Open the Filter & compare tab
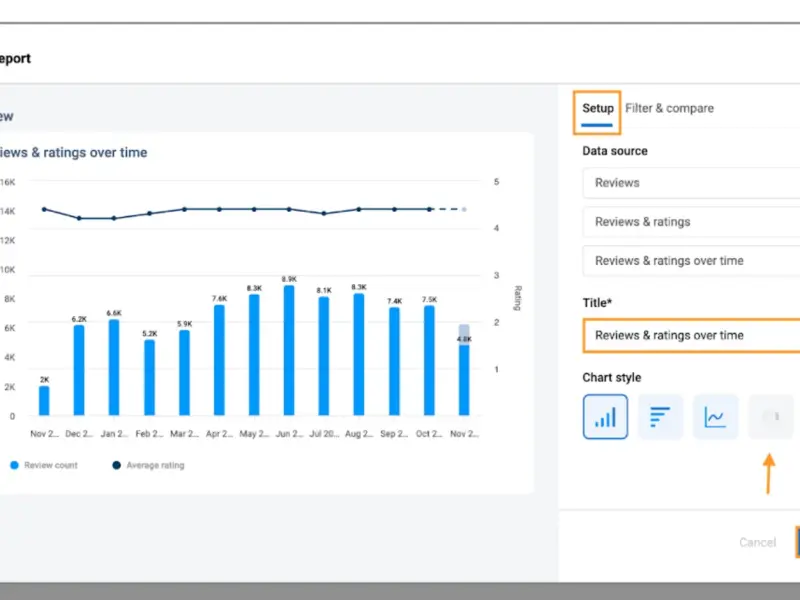The width and height of the screenshot is (800, 600). coord(669,108)
